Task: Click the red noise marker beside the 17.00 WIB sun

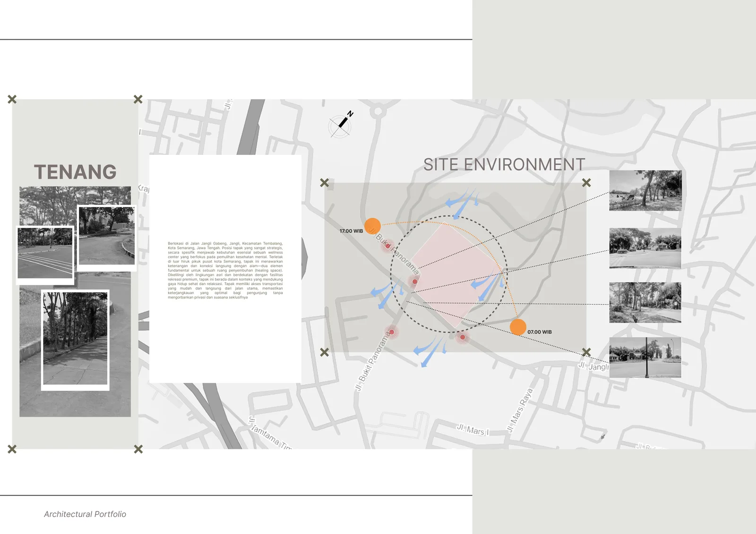Action: pos(388,246)
